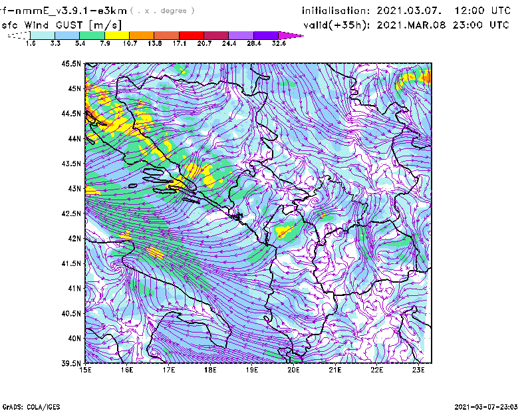Click the "12:00 UTC" initialisation time
The height and width of the screenshot is (411, 532).
[483, 11]
